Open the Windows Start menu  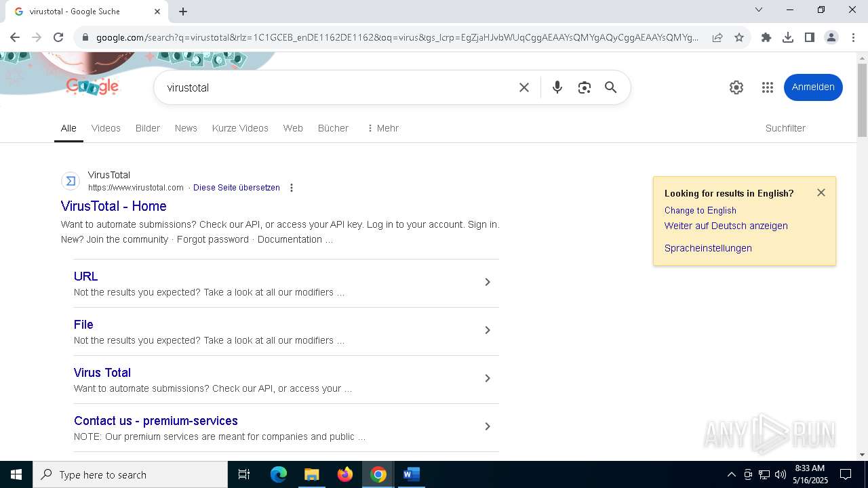(x=16, y=474)
